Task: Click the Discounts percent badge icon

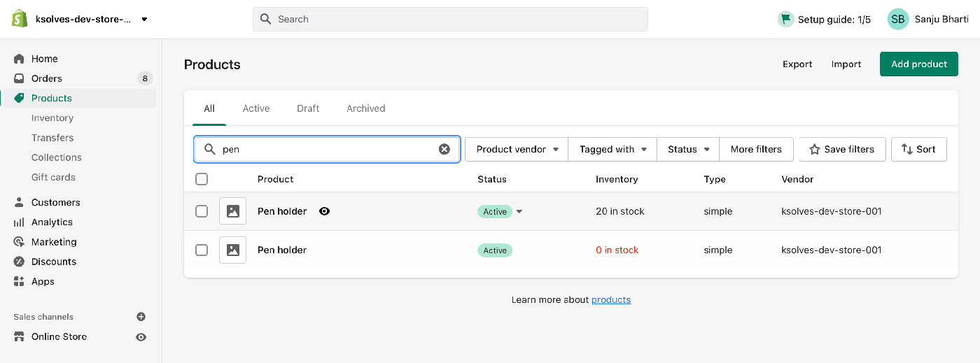Action: coord(19,262)
